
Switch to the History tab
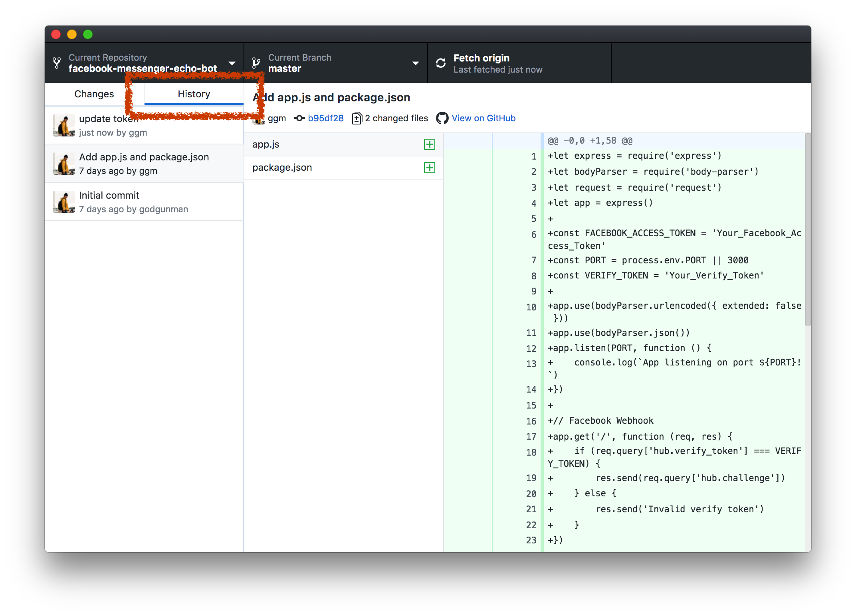click(x=193, y=94)
